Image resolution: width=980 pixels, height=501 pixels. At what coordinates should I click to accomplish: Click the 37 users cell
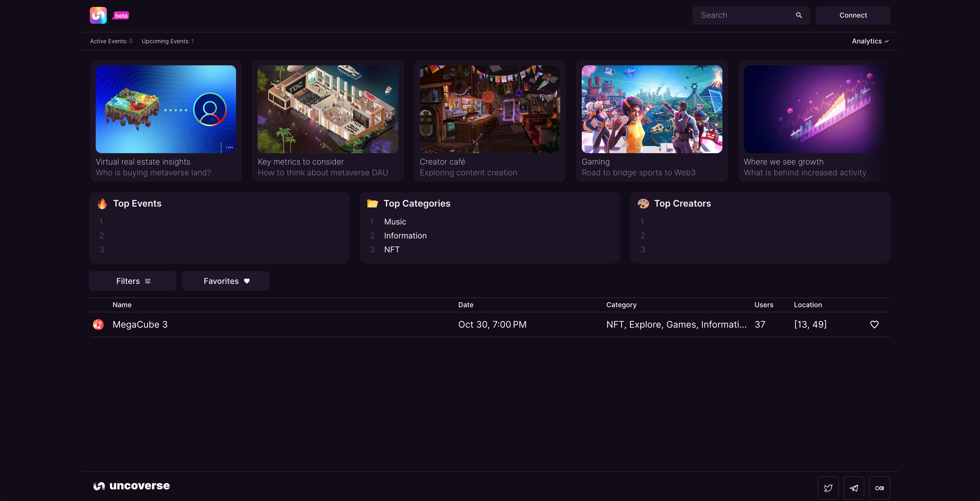point(760,324)
